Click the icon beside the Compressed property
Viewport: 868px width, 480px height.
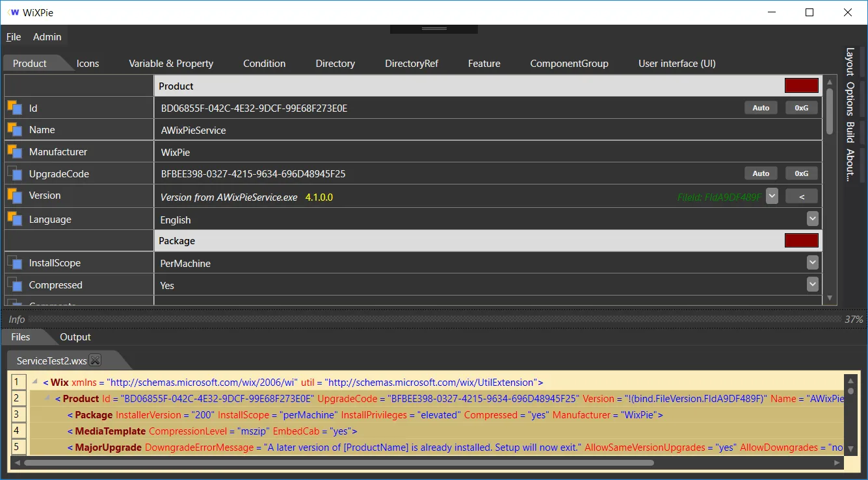tap(14, 284)
